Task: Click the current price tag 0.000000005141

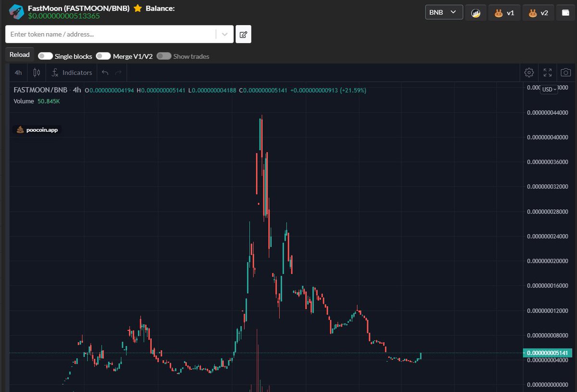Action: pyautogui.click(x=548, y=353)
